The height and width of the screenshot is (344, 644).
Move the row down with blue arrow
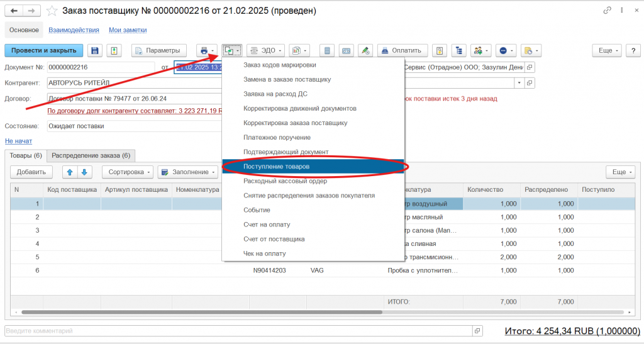click(84, 172)
